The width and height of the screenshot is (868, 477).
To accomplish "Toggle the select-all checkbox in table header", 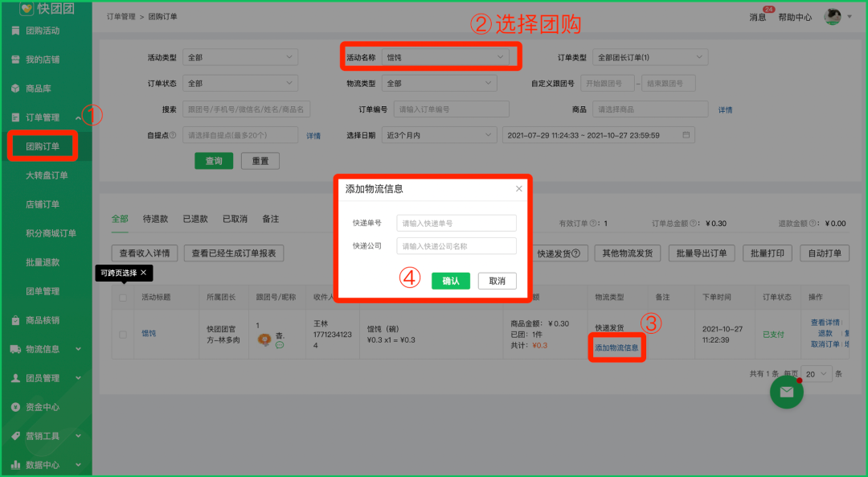I will coord(123,298).
